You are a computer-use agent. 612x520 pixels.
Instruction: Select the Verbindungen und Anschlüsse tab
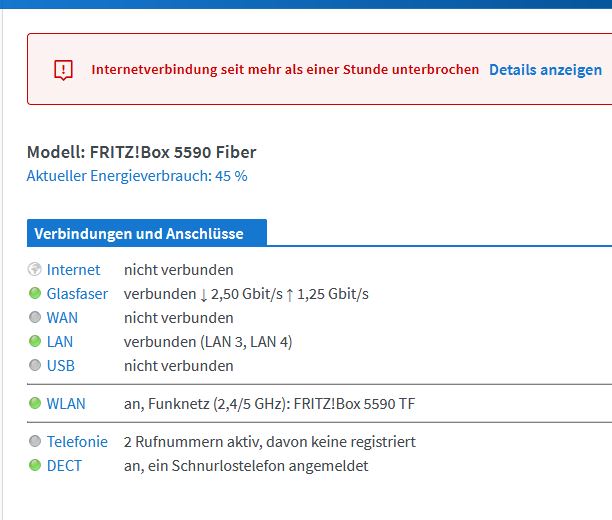(147, 233)
